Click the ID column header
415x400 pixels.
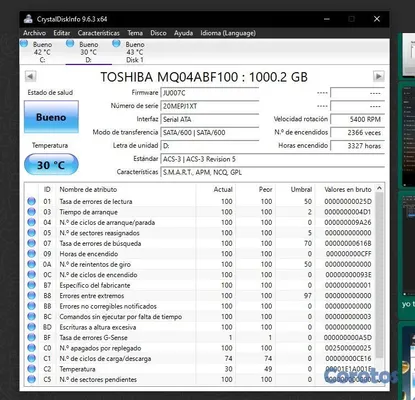click(x=47, y=189)
